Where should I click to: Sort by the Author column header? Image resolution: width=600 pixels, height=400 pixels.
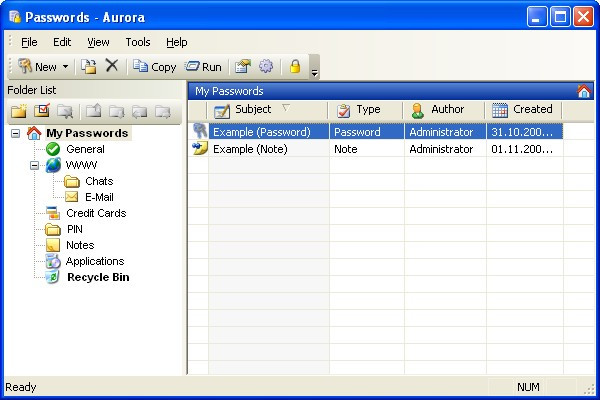tap(444, 110)
